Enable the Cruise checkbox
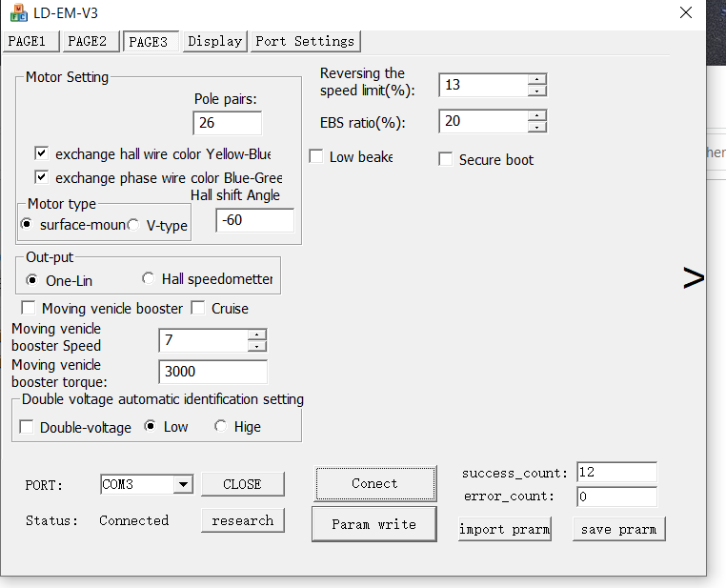The image size is (726, 588). click(198, 308)
